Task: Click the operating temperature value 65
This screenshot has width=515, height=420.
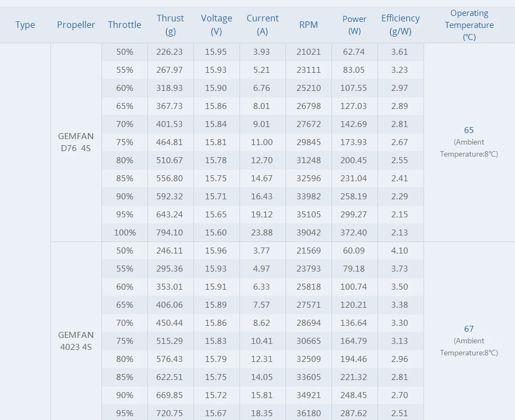Action: (468, 130)
